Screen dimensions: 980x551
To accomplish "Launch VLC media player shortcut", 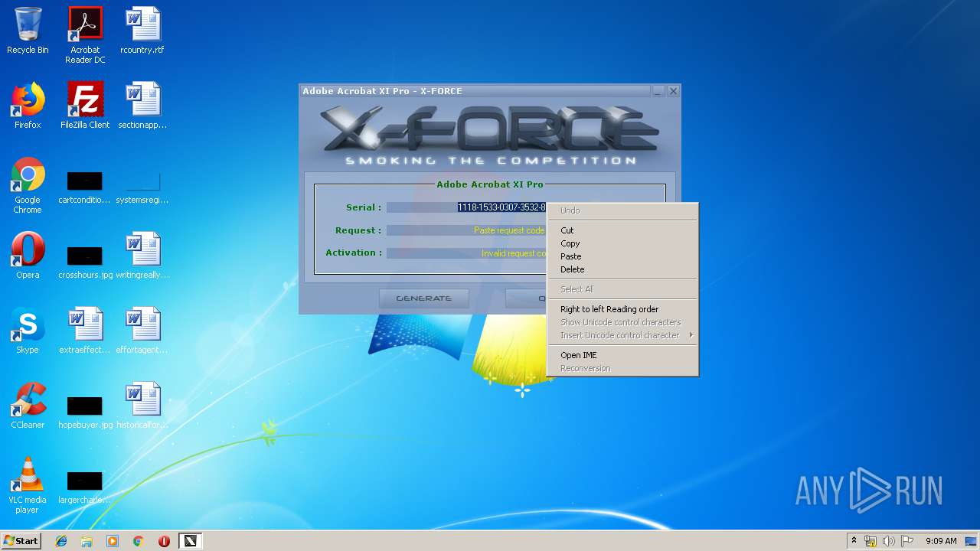I will point(28,485).
